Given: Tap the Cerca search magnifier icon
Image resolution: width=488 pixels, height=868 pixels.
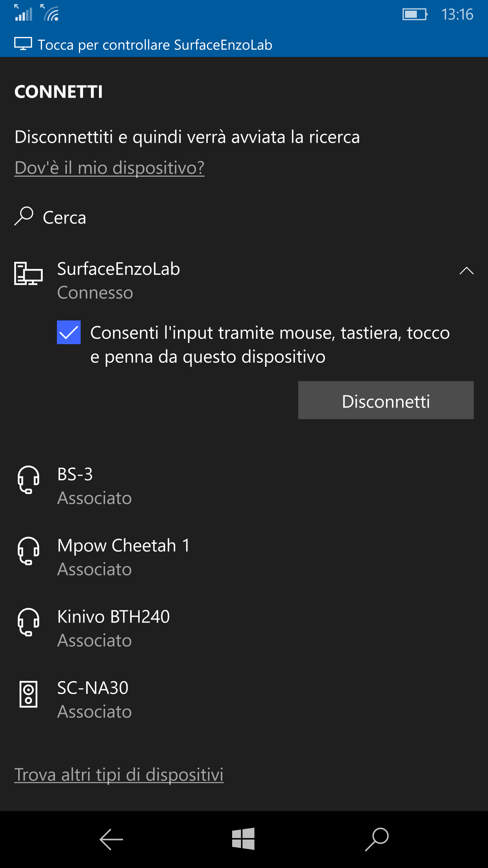Looking at the screenshot, I should [24, 216].
